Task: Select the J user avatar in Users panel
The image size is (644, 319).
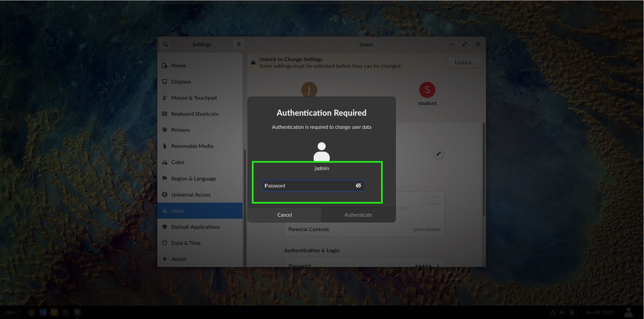Action: (x=309, y=90)
